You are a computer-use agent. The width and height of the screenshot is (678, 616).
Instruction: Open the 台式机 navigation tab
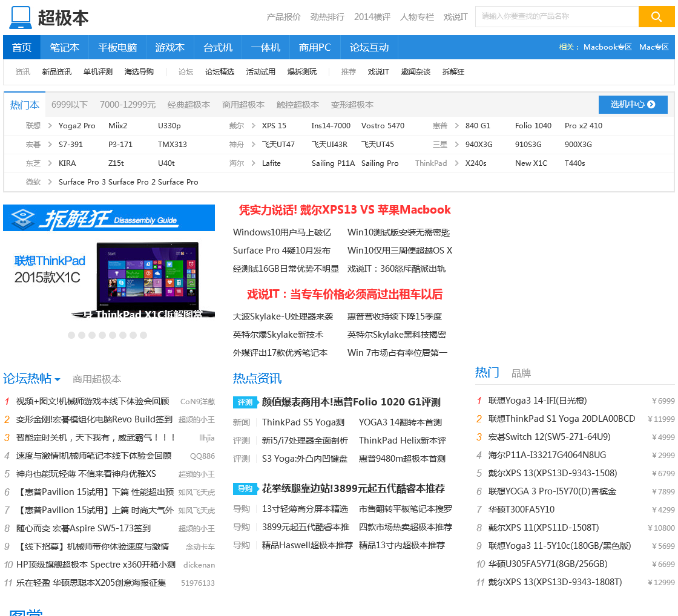coord(218,47)
